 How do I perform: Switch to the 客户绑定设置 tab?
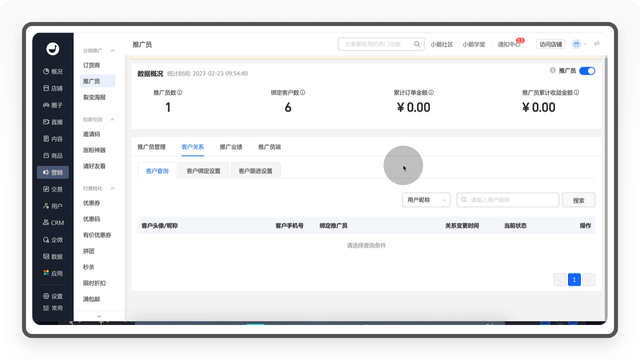click(x=204, y=171)
